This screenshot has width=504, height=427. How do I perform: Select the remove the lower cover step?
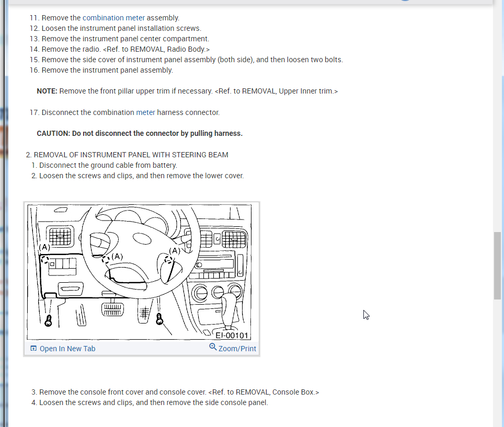click(x=138, y=176)
